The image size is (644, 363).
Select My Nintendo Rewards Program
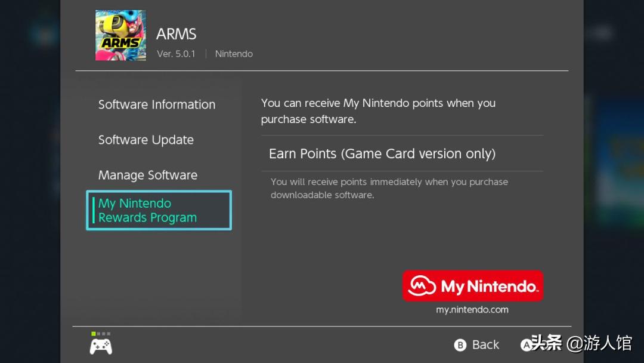coord(159,210)
